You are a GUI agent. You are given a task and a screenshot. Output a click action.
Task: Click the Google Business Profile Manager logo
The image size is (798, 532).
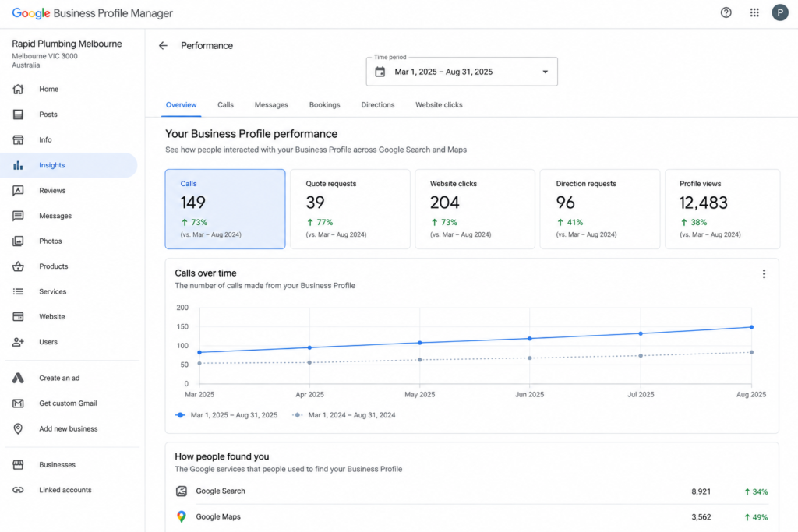pos(92,13)
